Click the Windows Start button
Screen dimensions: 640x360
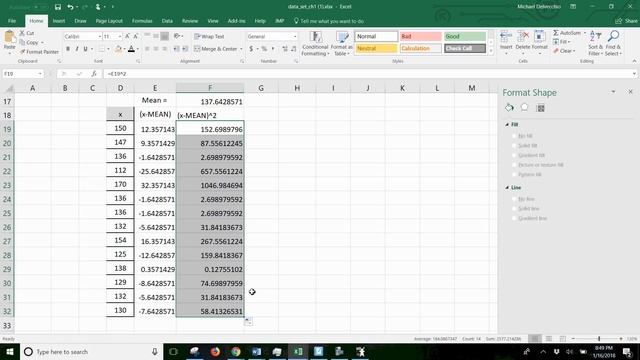tap(10, 352)
